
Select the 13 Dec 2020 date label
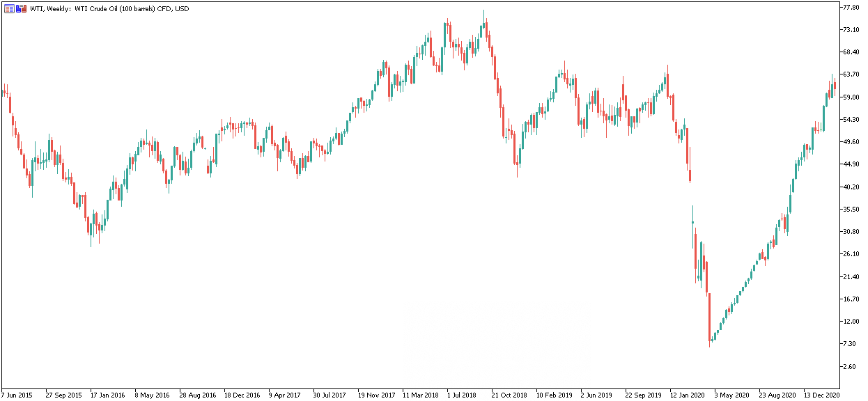point(823,395)
